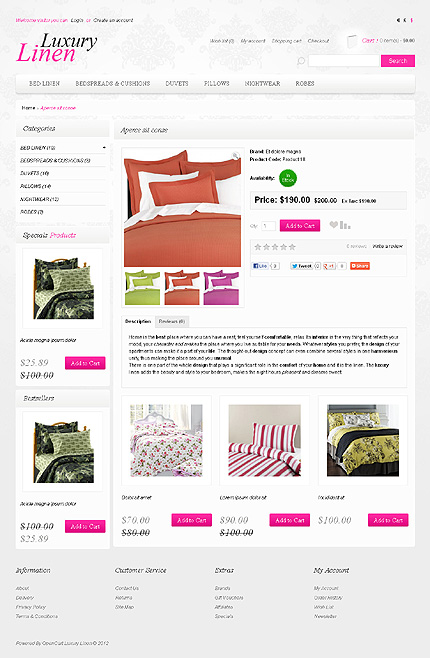Click the pink Search button
The image size is (430, 658).
398,61
